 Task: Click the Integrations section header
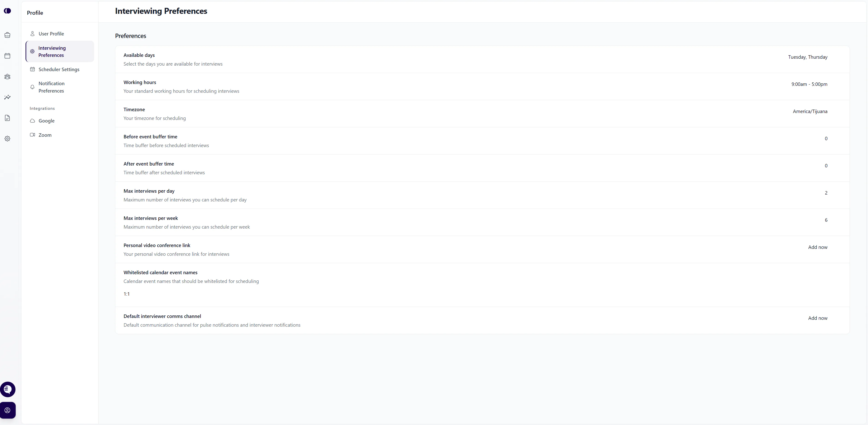tap(42, 108)
